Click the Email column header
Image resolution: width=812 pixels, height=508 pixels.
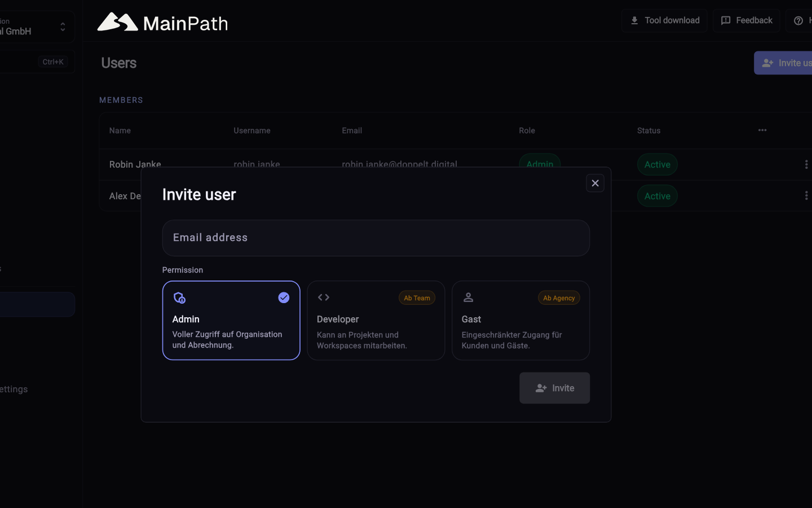tap(352, 130)
